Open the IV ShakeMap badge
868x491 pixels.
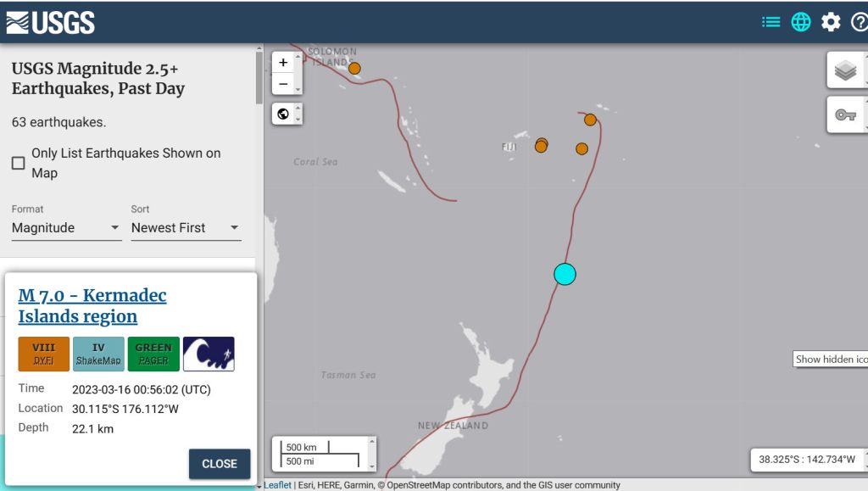pyautogui.click(x=98, y=354)
